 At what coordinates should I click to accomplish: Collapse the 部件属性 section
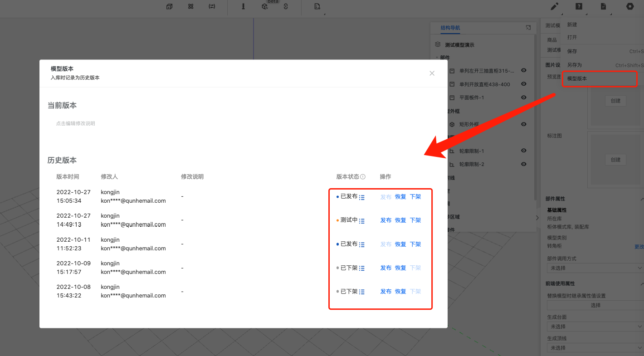641,199
